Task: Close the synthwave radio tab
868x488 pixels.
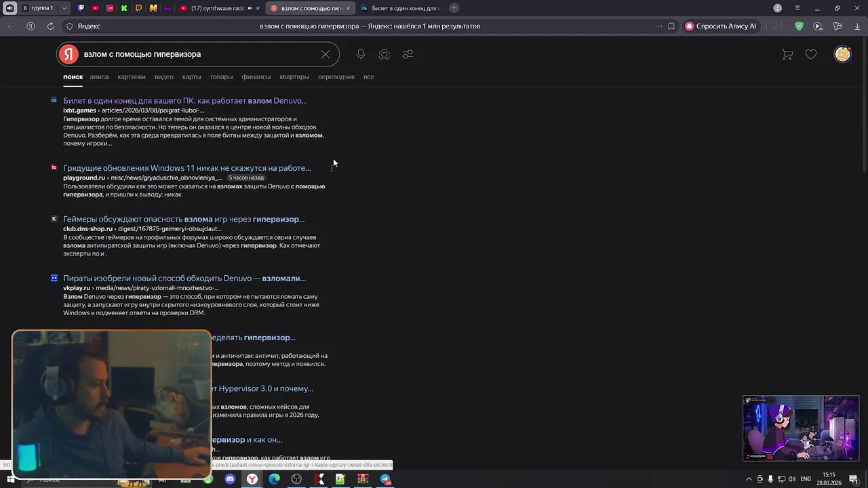Action: [258, 8]
